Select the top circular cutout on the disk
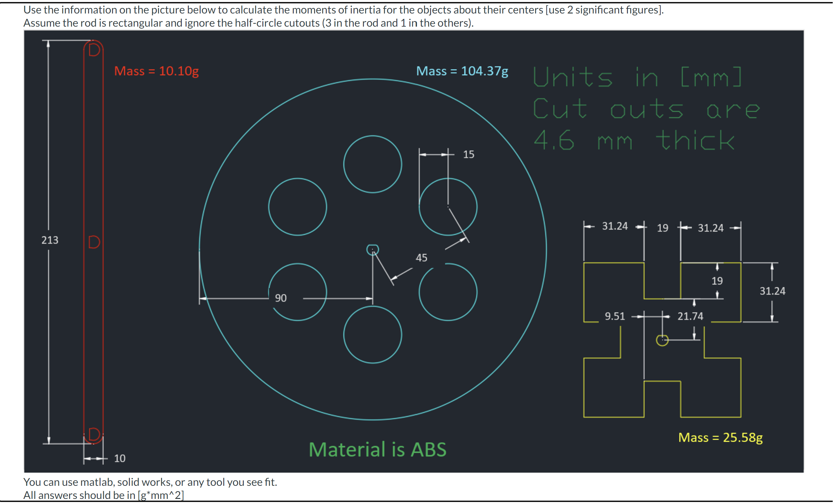 pyautogui.click(x=372, y=165)
